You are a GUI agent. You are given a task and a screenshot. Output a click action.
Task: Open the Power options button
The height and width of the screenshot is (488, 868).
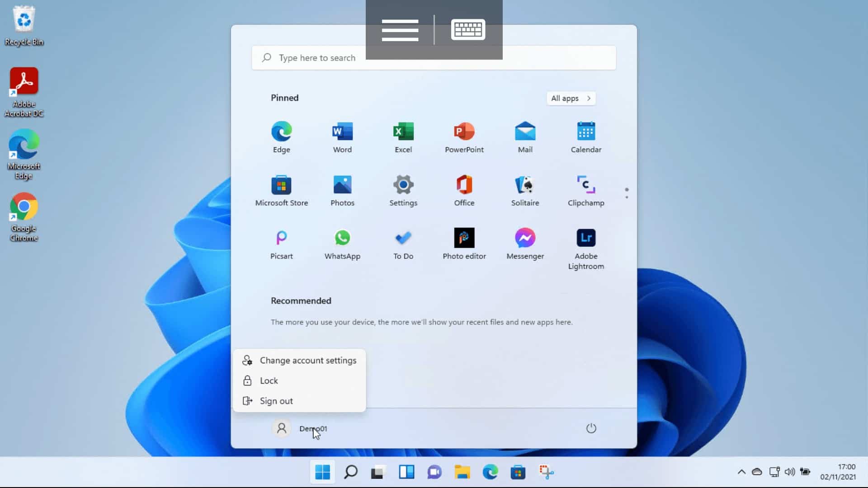[591, 428]
